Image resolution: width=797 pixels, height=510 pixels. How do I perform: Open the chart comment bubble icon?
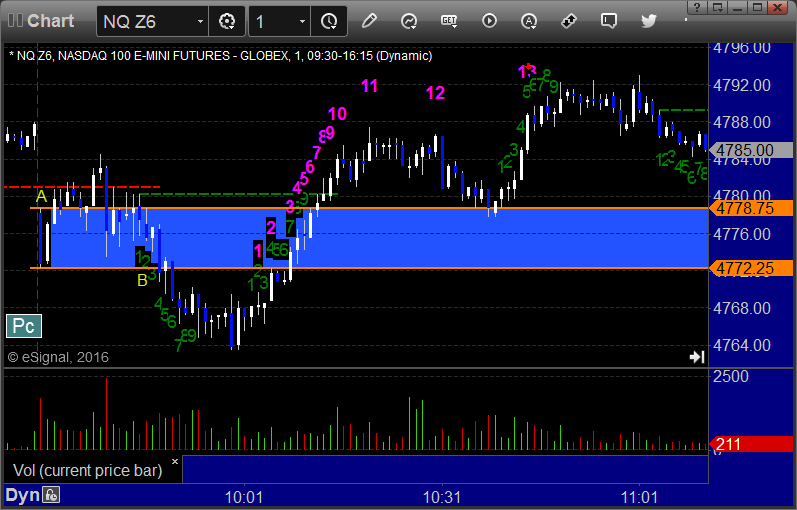[x=608, y=21]
